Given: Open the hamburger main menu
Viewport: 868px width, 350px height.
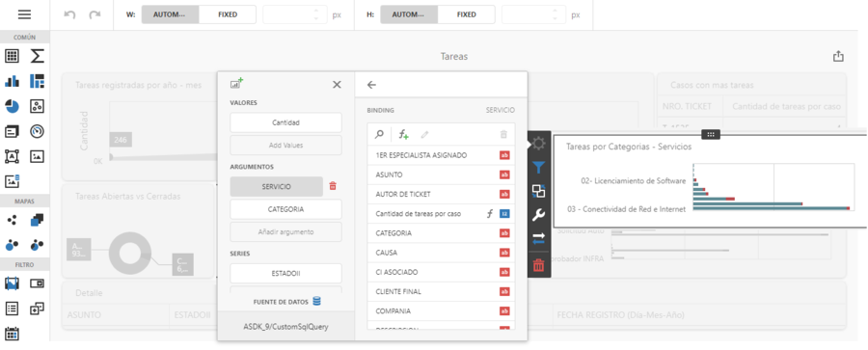Looking at the screenshot, I should pyautogui.click(x=24, y=15).
